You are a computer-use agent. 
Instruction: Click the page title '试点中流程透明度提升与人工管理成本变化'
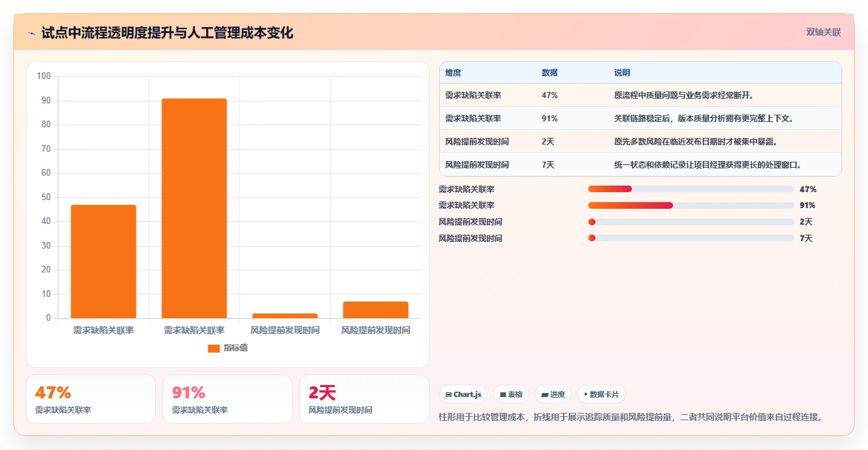click(x=167, y=33)
